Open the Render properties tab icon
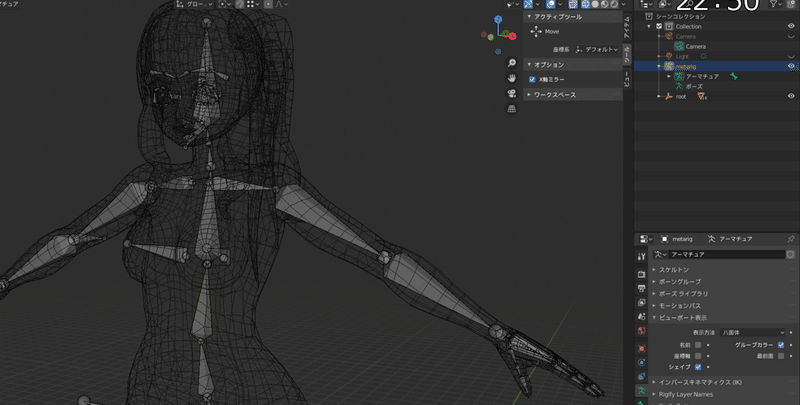Viewport: 800px width, 405px height. 642,274
